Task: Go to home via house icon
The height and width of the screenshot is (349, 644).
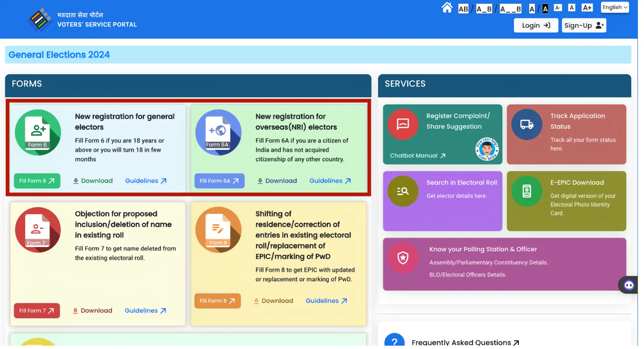Action: tap(447, 8)
